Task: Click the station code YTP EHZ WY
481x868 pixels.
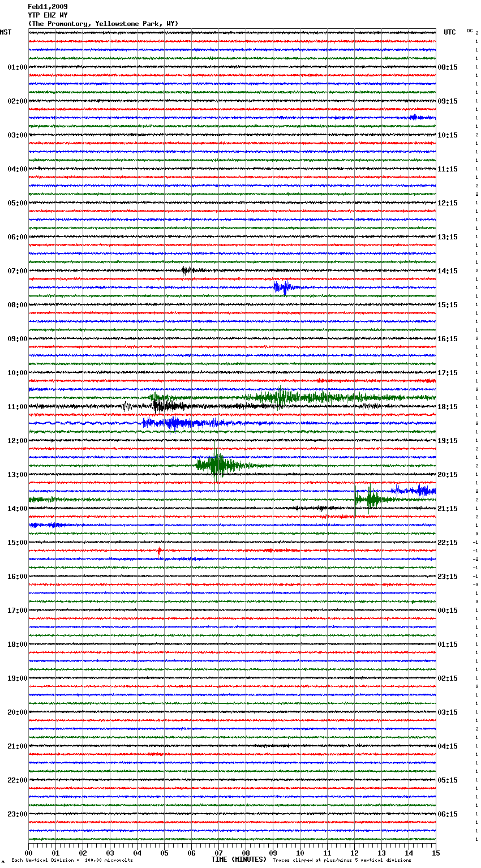Action: (x=48, y=15)
